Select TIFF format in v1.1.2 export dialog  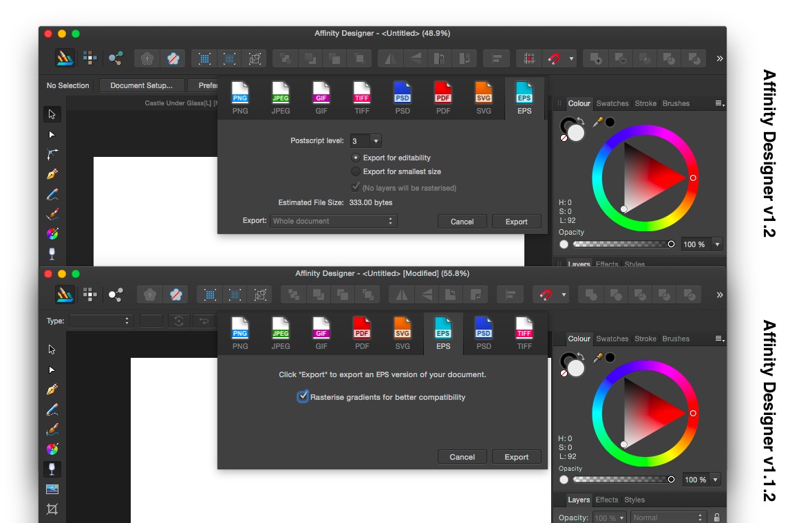tap(524, 334)
